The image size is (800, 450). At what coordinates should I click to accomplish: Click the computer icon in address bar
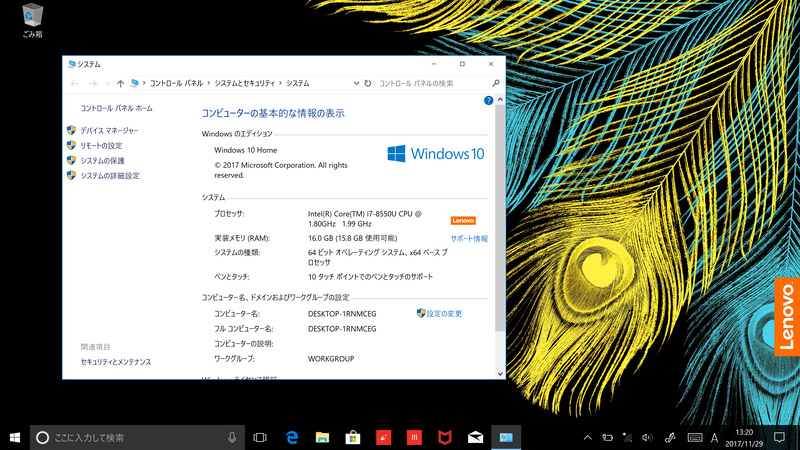coord(134,83)
